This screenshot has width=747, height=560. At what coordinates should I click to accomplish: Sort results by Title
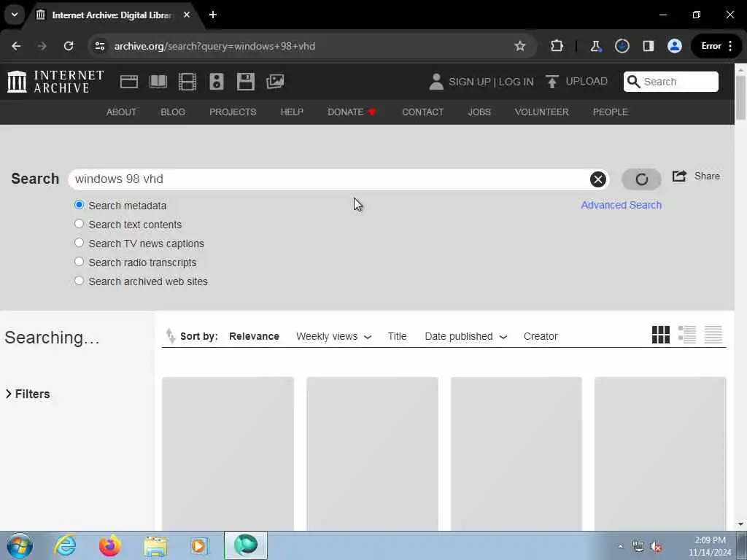(398, 336)
